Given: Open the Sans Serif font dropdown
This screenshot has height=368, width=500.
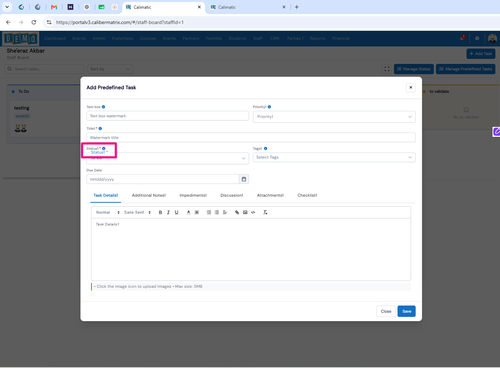Looking at the screenshot, I should pyautogui.click(x=137, y=212).
